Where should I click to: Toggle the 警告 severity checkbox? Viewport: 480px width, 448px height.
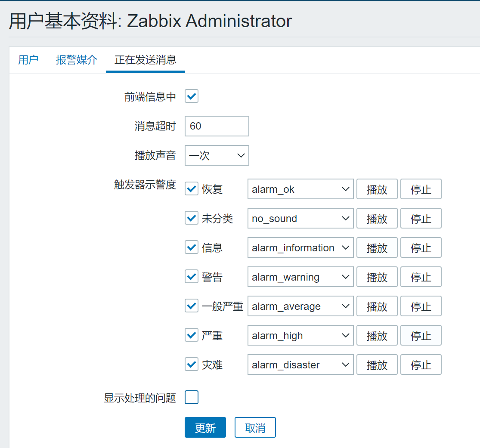coord(192,277)
